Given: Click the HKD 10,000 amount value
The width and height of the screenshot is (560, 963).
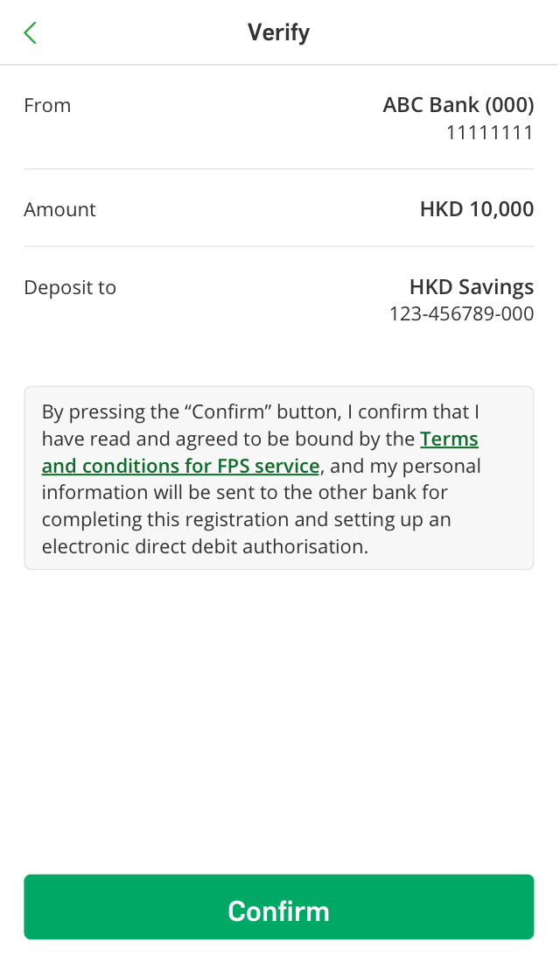Looking at the screenshot, I should 477,210.
